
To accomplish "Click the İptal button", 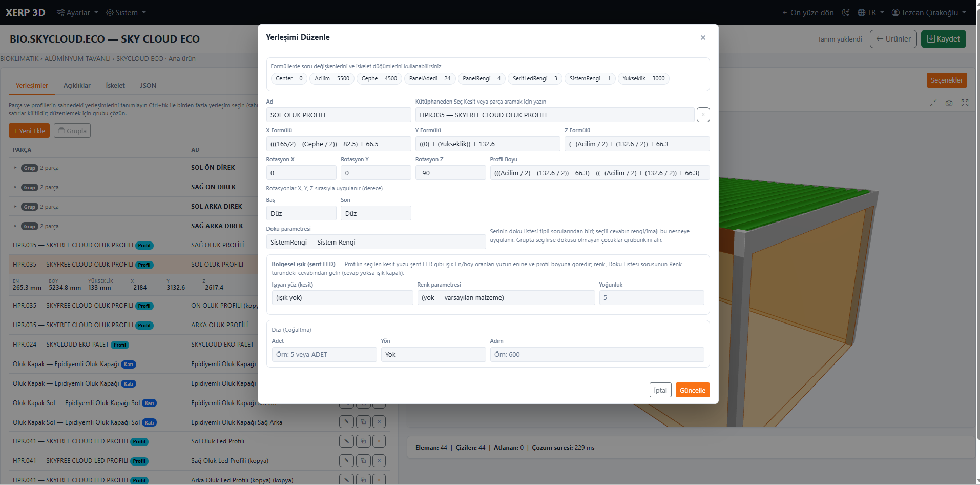I will (660, 390).
